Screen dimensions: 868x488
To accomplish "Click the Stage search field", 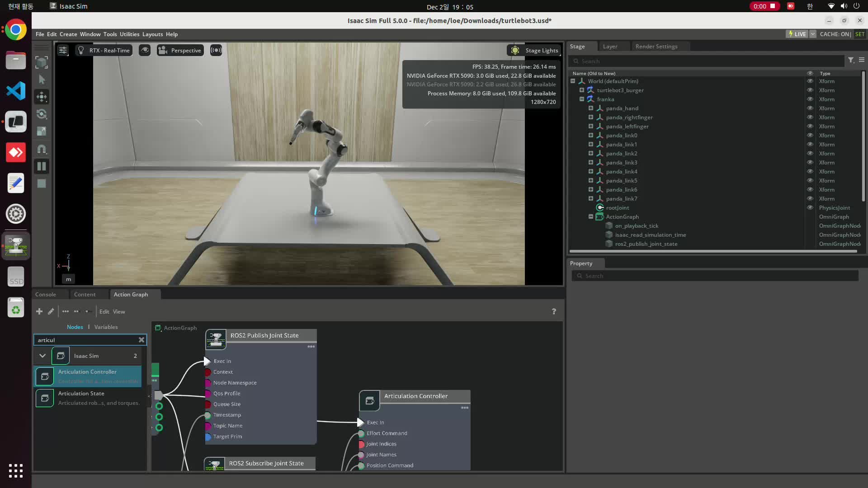I will tap(706, 61).
